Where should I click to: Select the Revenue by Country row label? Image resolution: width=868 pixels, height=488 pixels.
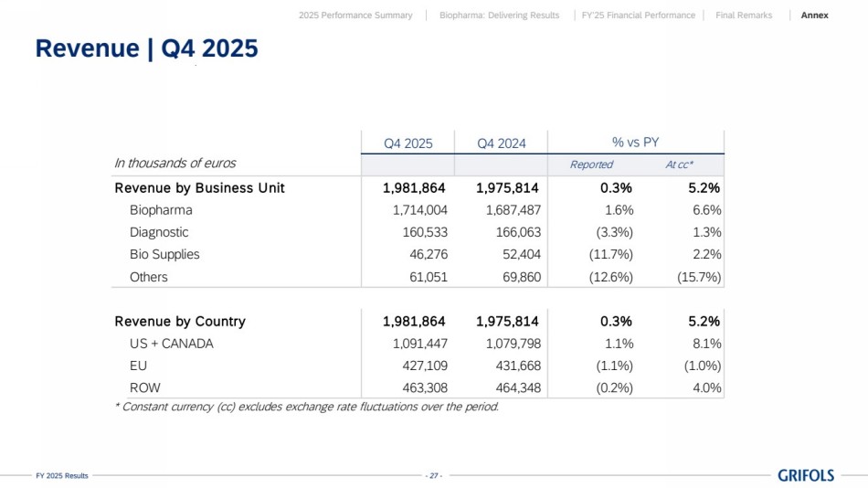pyautogui.click(x=180, y=322)
